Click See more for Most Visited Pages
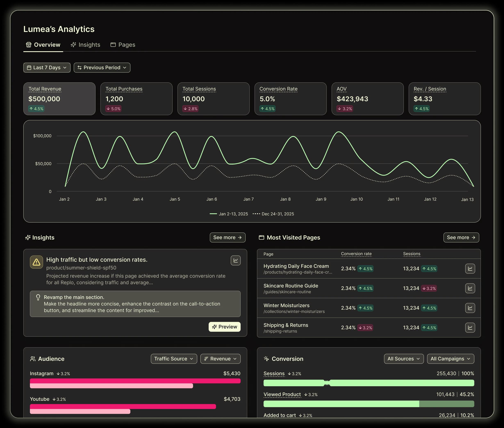Screen dimensions: 504x428 pyautogui.click(x=461, y=237)
